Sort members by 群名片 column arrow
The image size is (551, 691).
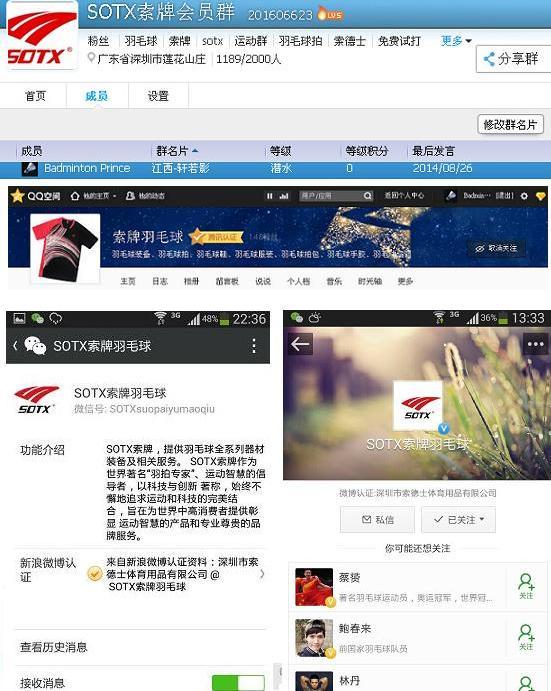point(195,151)
